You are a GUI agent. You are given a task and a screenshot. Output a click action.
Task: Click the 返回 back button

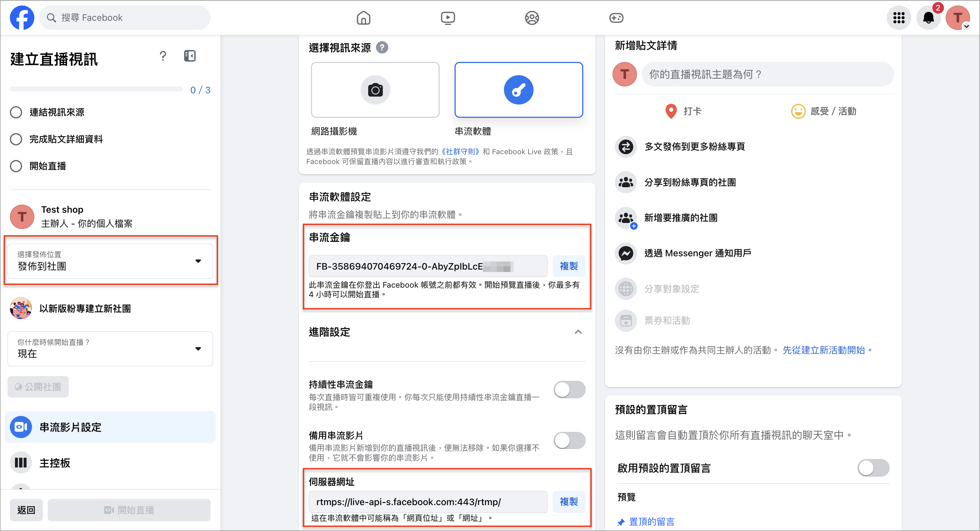pyautogui.click(x=26, y=510)
